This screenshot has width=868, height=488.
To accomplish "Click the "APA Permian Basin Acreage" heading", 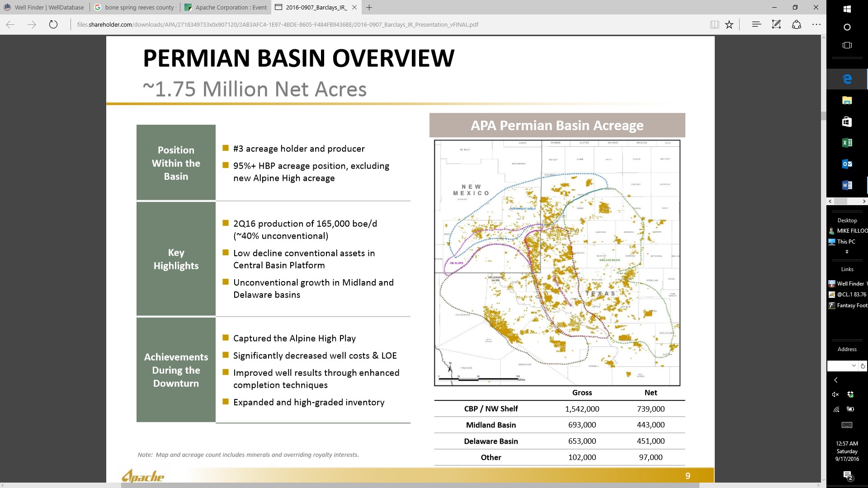I will click(557, 125).
